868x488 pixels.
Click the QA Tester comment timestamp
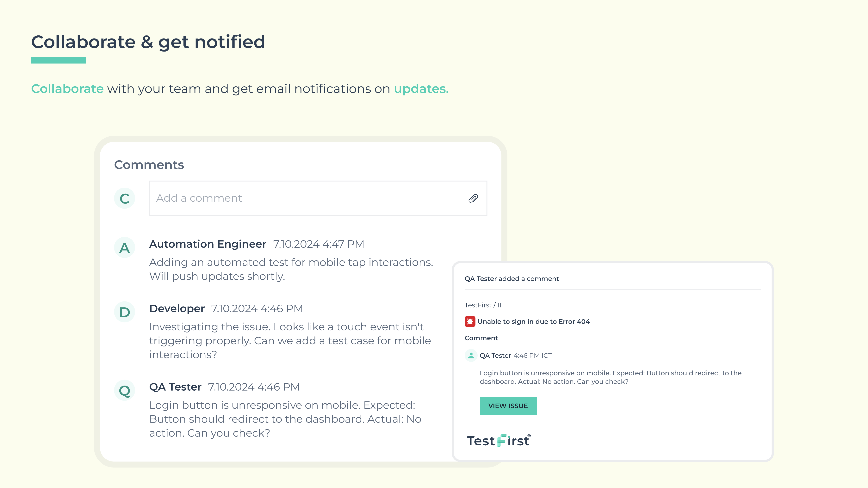click(x=254, y=387)
